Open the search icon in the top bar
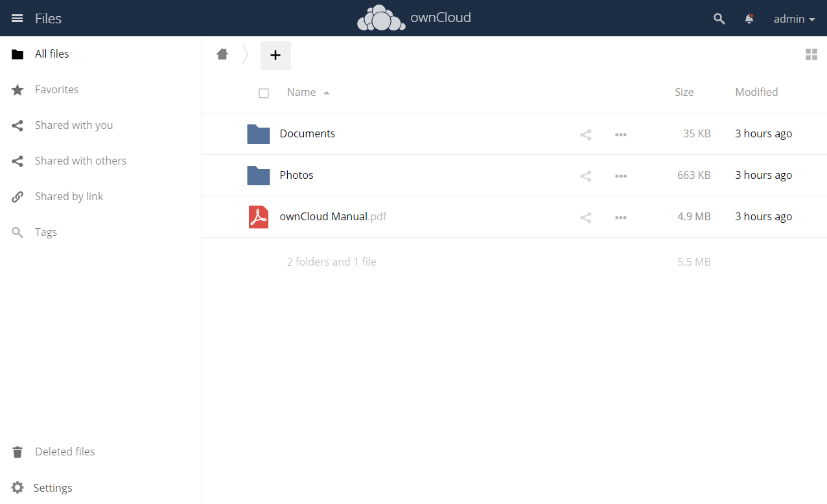Image resolution: width=827 pixels, height=504 pixels. (719, 18)
